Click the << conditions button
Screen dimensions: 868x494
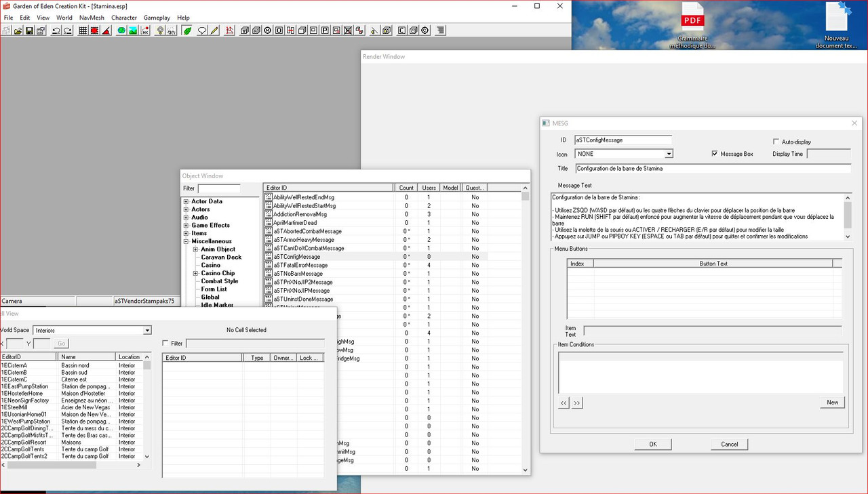pos(564,403)
